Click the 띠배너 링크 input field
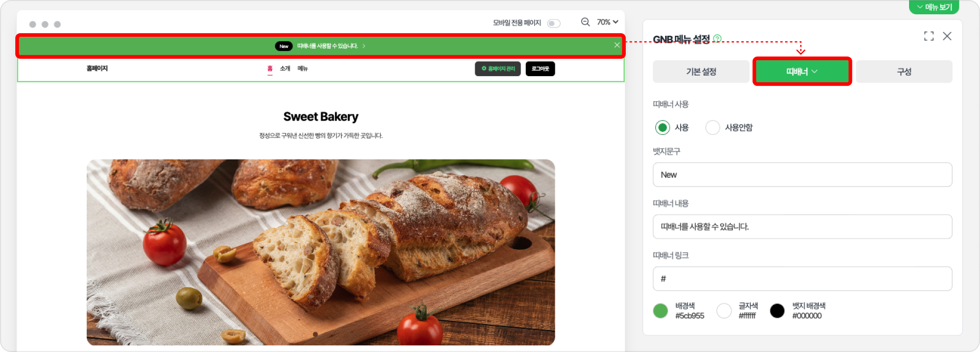 pos(802,278)
